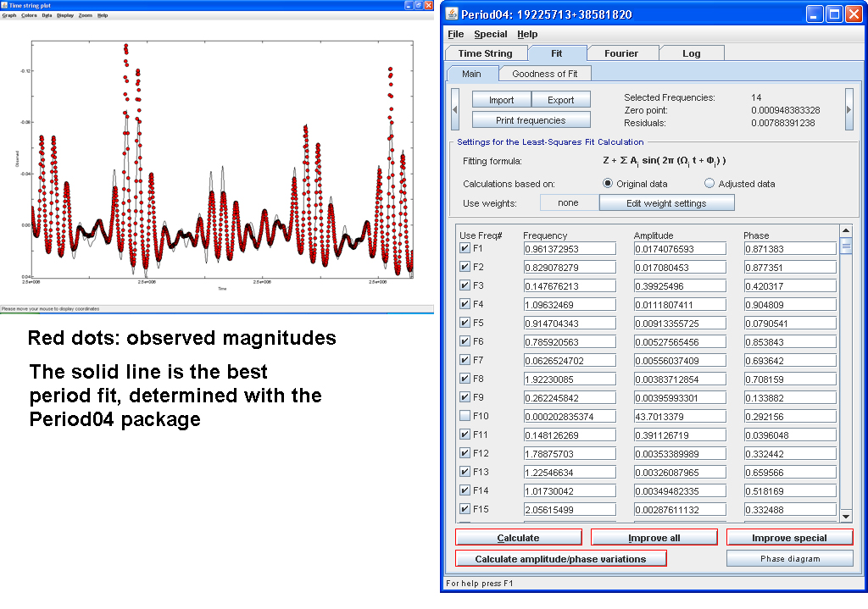Switch to the Fourier tab
Screen dimensions: 868x609
pos(621,53)
